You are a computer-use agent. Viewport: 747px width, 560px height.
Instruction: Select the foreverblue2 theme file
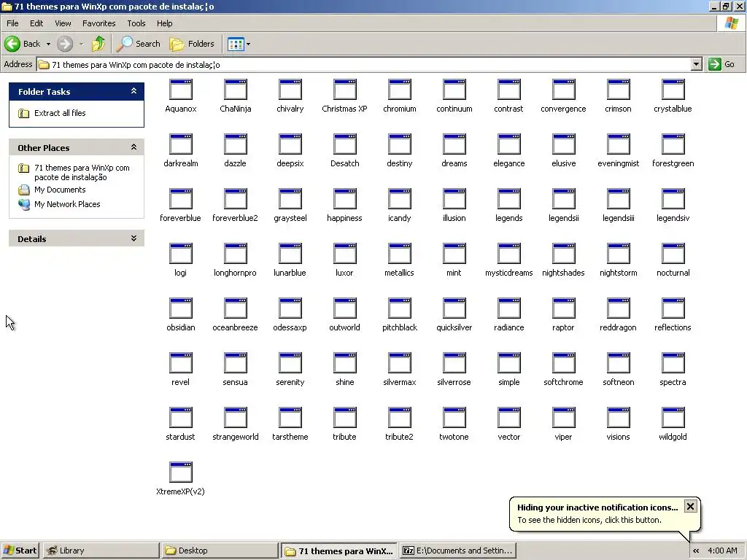pyautogui.click(x=236, y=206)
